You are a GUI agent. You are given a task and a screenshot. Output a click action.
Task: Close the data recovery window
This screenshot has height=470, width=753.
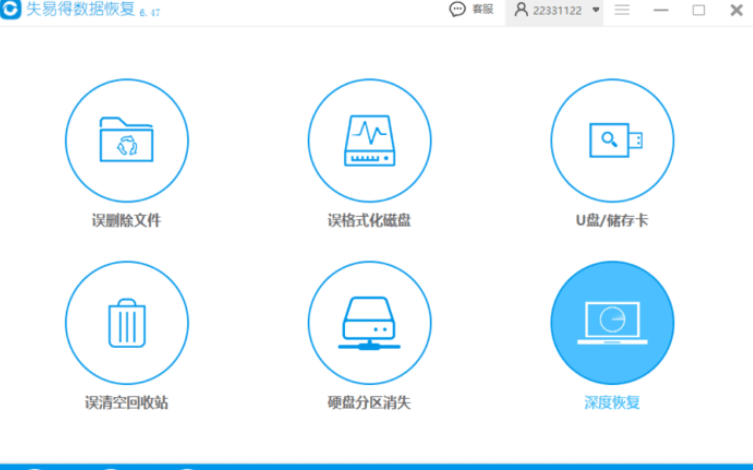[737, 10]
